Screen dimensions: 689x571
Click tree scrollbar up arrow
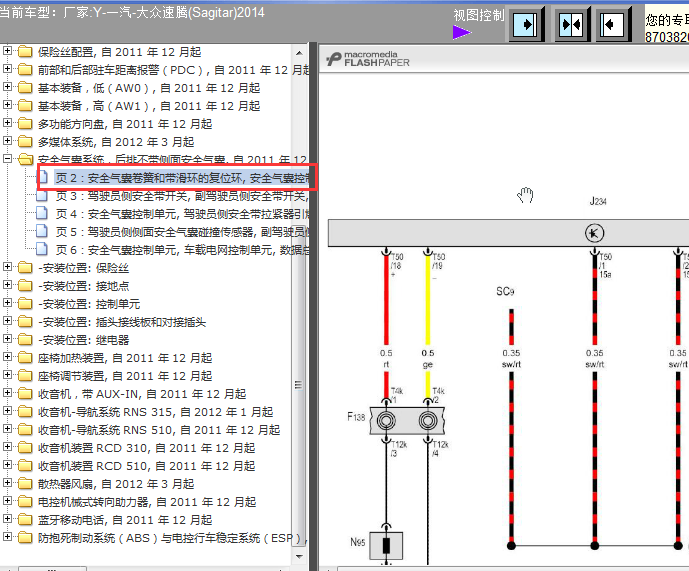pyautogui.click(x=299, y=53)
